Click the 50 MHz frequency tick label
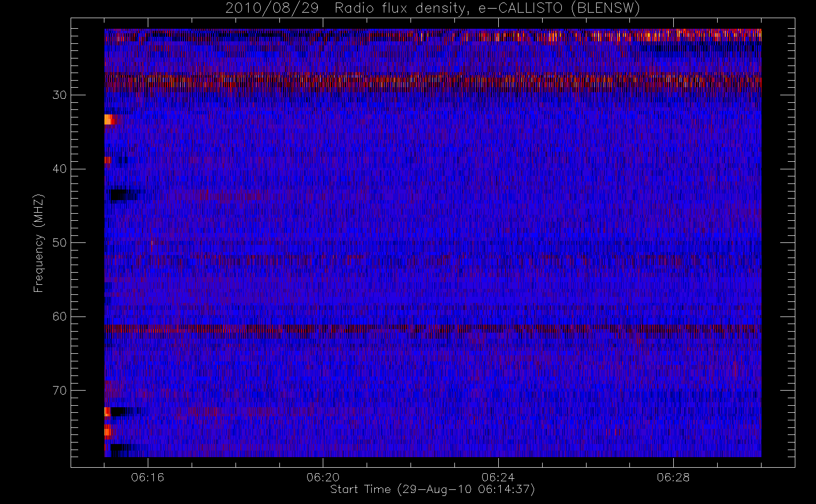The width and height of the screenshot is (816, 504). point(60,243)
